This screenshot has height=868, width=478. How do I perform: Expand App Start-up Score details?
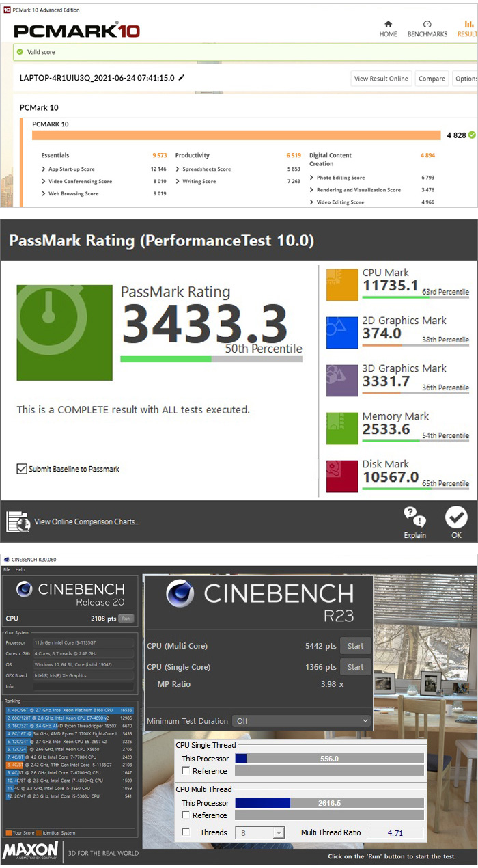click(x=44, y=169)
